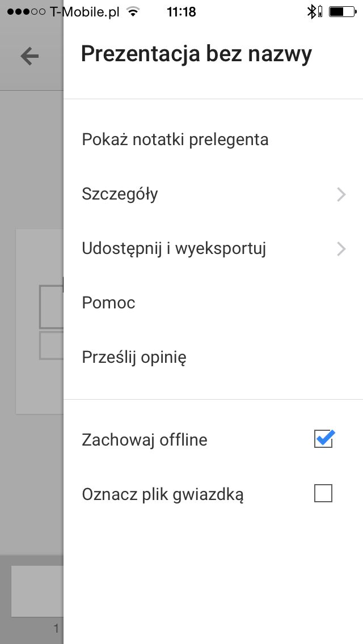Image resolution: width=363 pixels, height=644 pixels.
Task: Tap the Wi-Fi signal icon
Action: click(132, 12)
